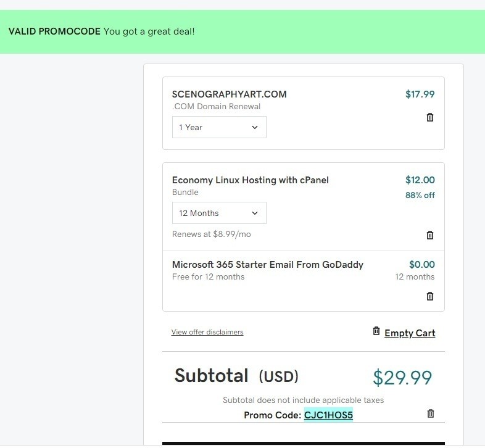Click the 88% off discount label
Image resolution: width=485 pixels, height=448 pixels.
click(420, 195)
